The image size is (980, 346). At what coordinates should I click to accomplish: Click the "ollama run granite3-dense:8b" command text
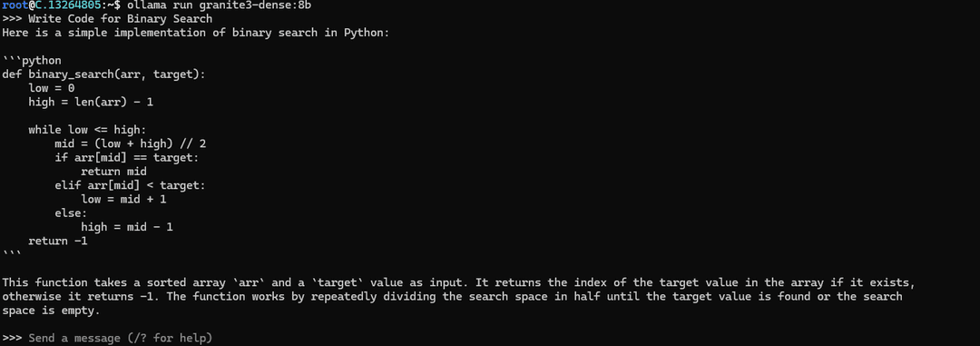(220, 5)
